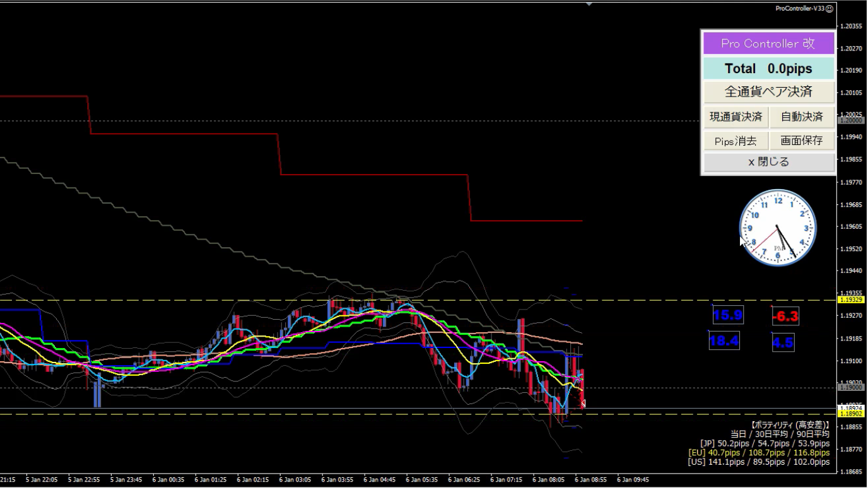
Task: Click the [US] 141.1pips volatility row
Action: point(759,462)
